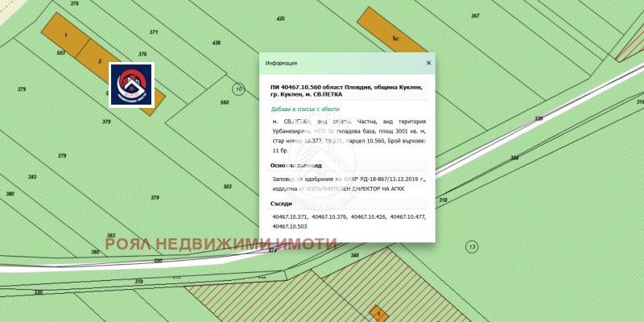Viewport: 644px width, 322px height.
Task: Click the small orange building near bottom edge
Action: pos(378,314)
